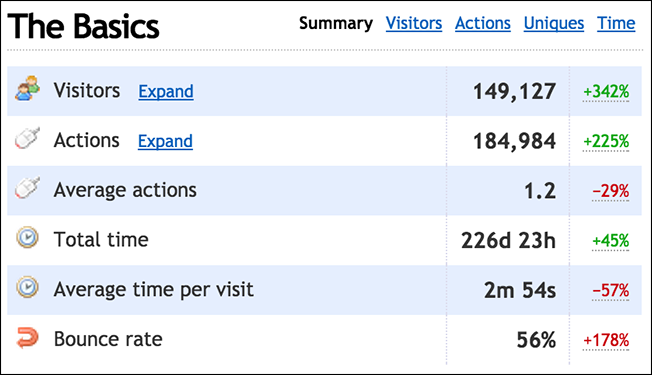
Task: Click the -57% average time change
Action: [610, 291]
